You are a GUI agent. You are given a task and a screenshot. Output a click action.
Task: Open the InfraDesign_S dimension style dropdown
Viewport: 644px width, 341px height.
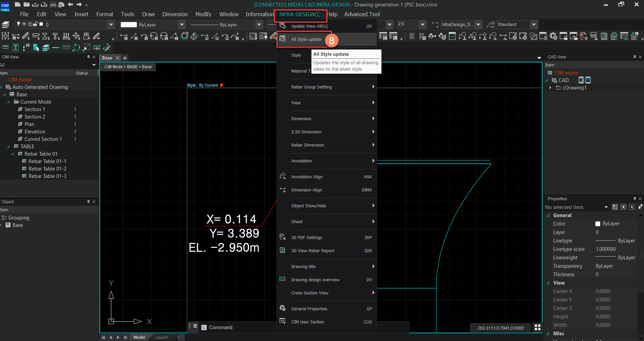pos(478,24)
